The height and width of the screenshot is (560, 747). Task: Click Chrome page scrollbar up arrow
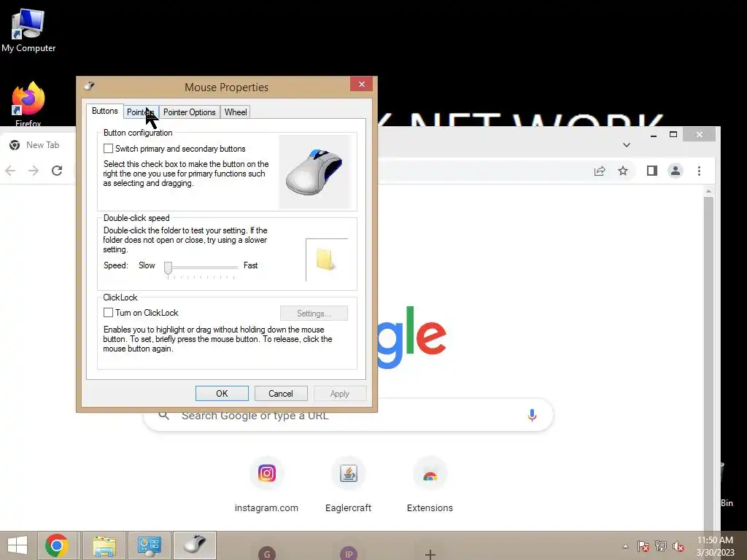709,191
